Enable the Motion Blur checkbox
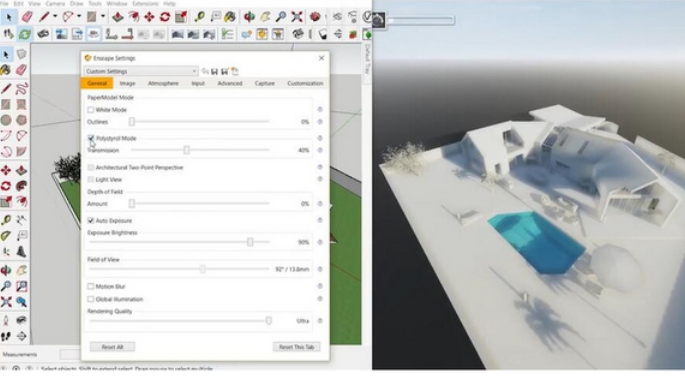 point(90,286)
